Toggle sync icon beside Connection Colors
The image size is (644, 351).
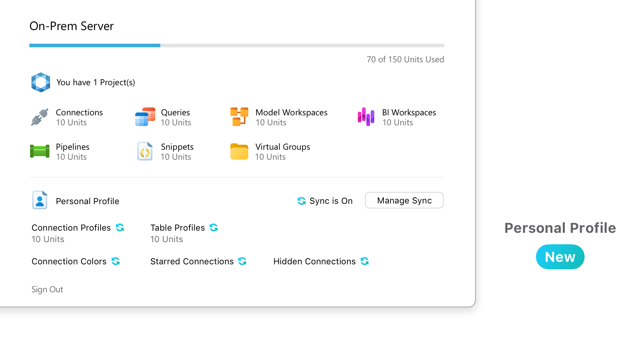tap(116, 261)
